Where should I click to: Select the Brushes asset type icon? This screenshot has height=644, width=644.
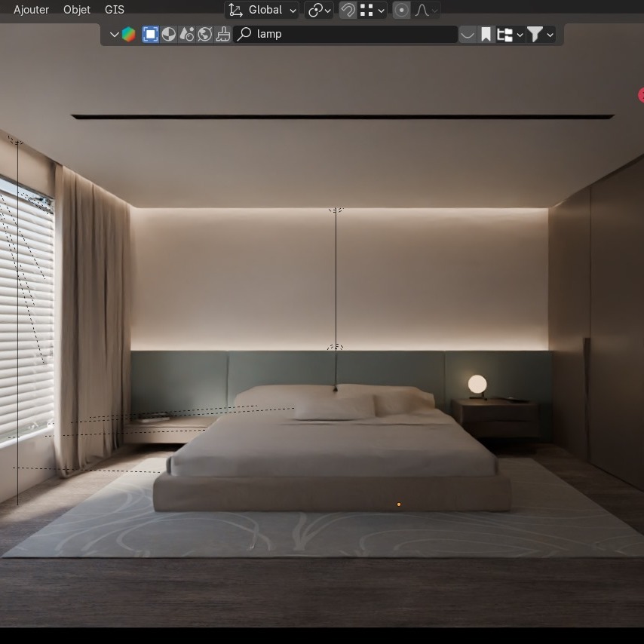[223, 34]
